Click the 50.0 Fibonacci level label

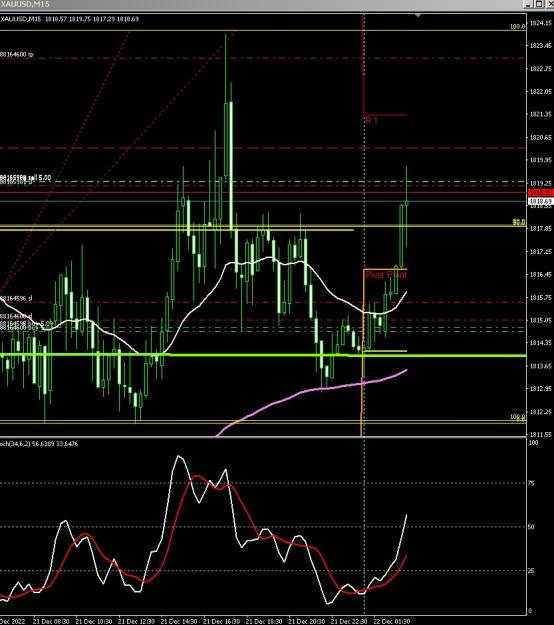(519, 222)
